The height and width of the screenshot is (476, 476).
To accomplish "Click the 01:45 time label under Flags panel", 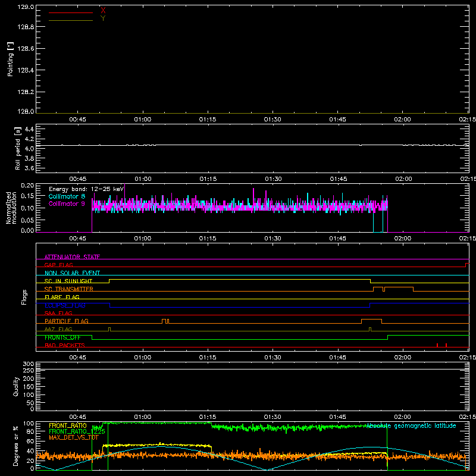I will [337, 358].
